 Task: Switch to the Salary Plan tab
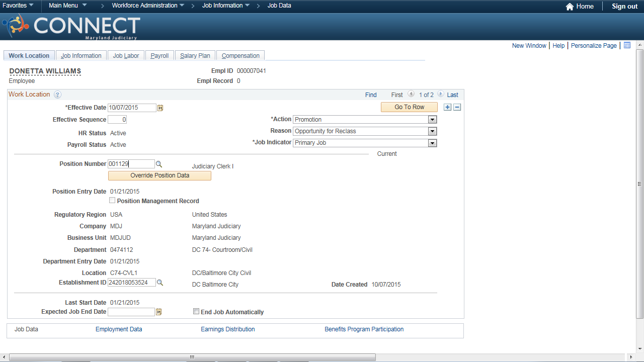tap(195, 56)
